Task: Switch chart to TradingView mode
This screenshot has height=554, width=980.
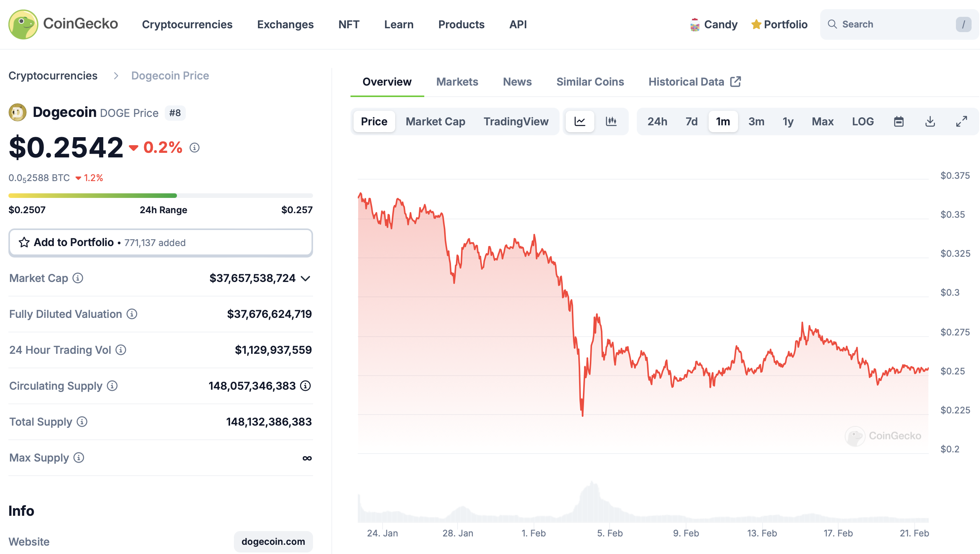Action: click(516, 121)
